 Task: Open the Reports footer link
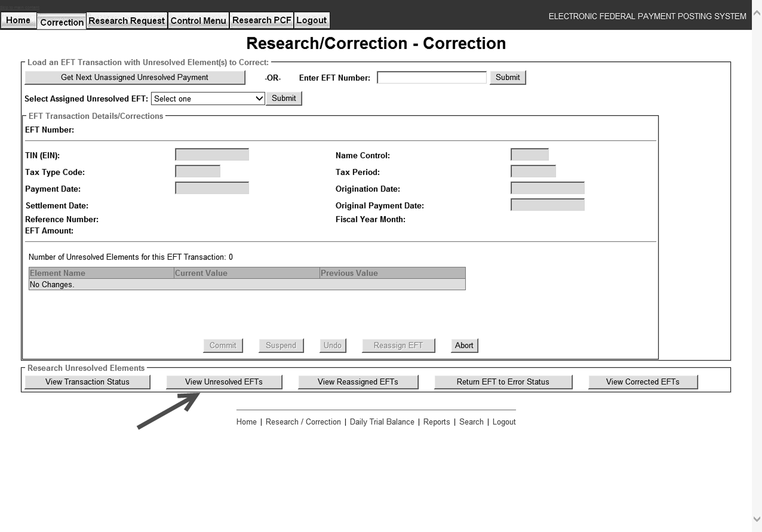click(436, 422)
